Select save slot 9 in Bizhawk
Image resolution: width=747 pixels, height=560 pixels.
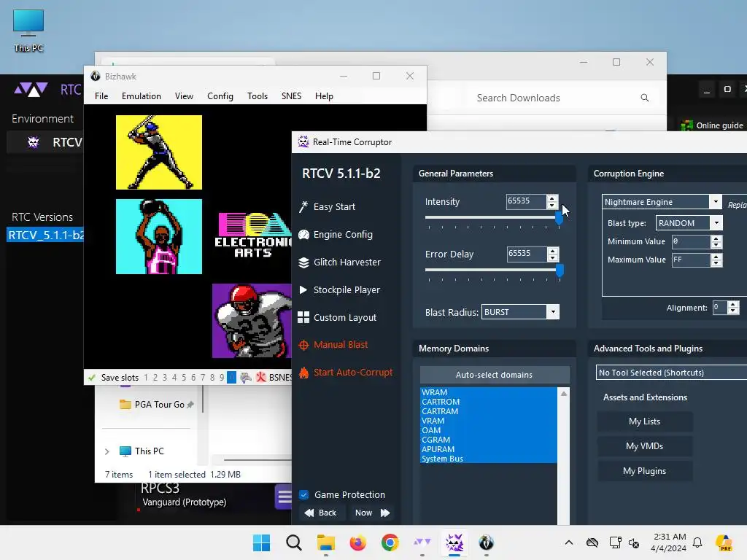click(x=222, y=378)
